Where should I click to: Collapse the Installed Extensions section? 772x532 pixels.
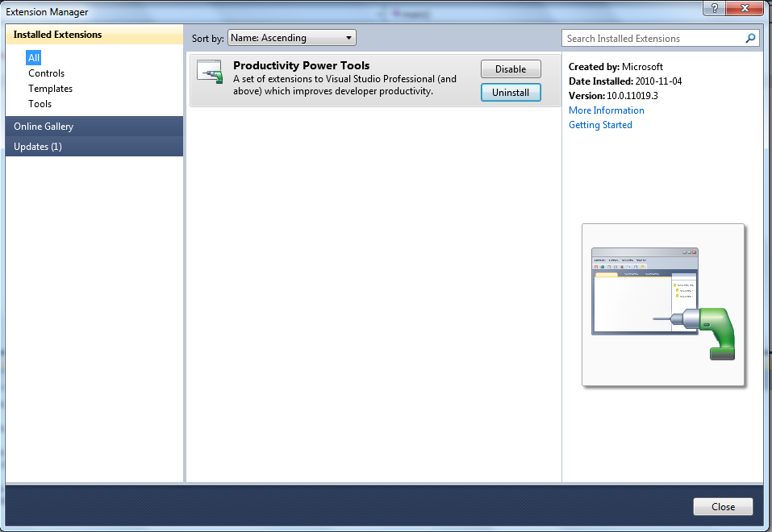click(94, 35)
